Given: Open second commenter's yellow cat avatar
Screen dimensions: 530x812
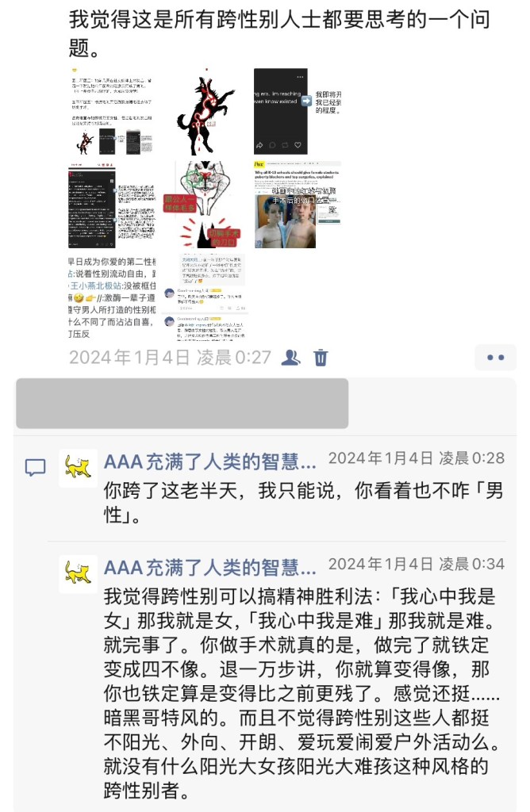Looking at the screenshot, I should pos(79,574).
